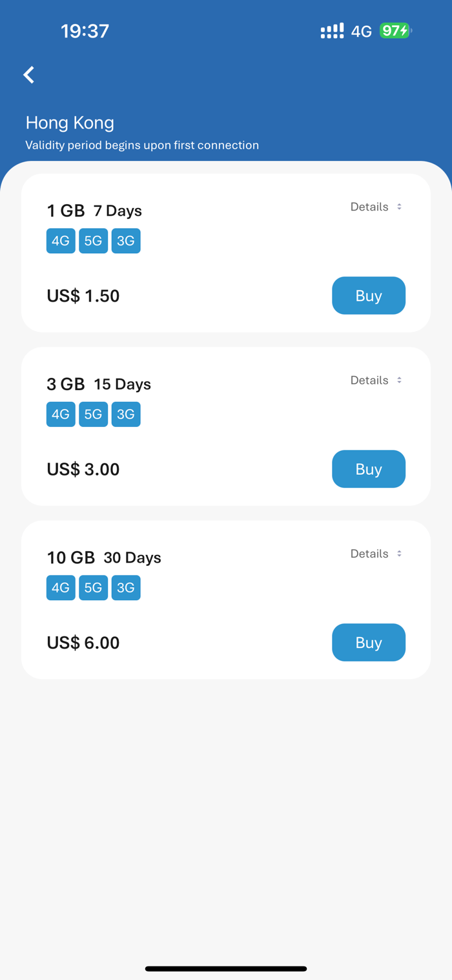This screenshot has height=980, width=452.
Task: Expand Details for the 1 GB plan
Action: point(376,207)
